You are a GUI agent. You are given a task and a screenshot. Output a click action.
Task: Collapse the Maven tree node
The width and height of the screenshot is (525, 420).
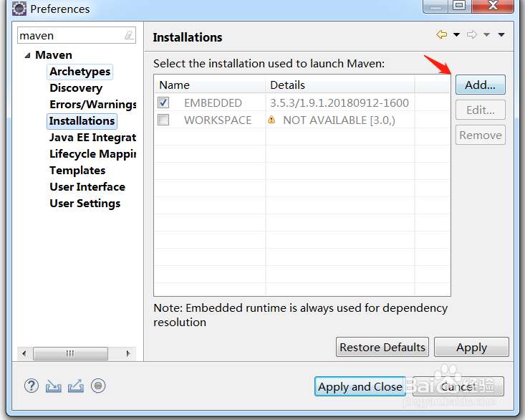pyautogui.click(x=27, y=55)
